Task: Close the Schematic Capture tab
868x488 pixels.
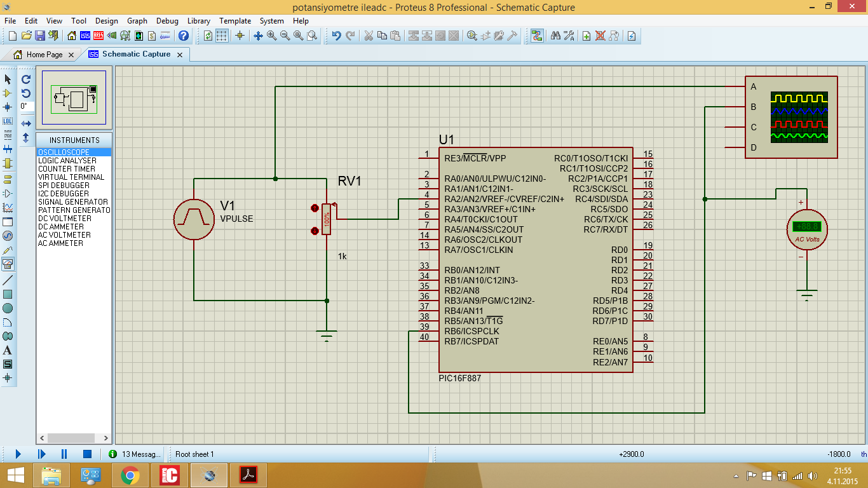Action: point(179,55)
